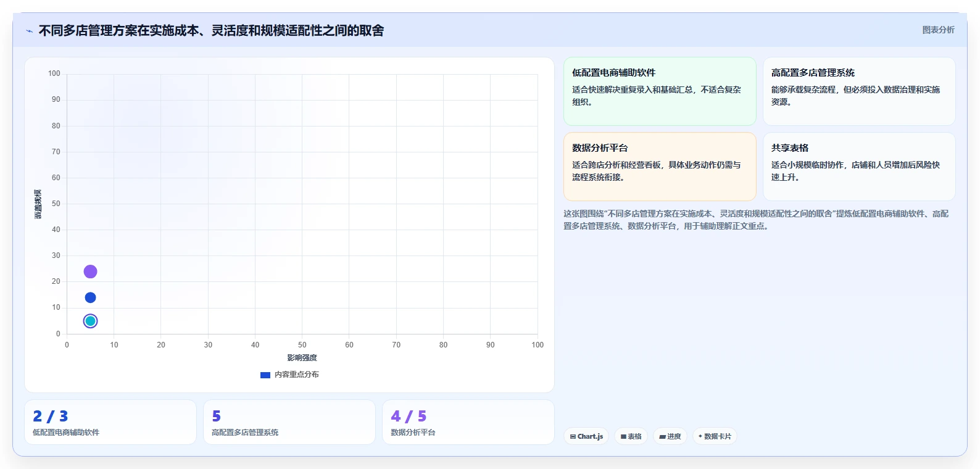Click the 2 / 3 stat value

(x=51, y=417)
